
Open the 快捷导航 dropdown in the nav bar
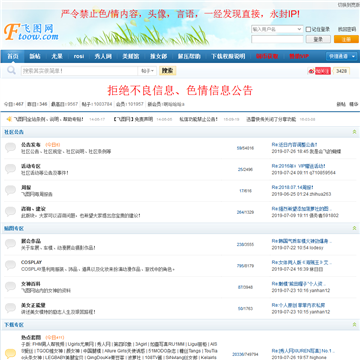[x=341, y=56]
